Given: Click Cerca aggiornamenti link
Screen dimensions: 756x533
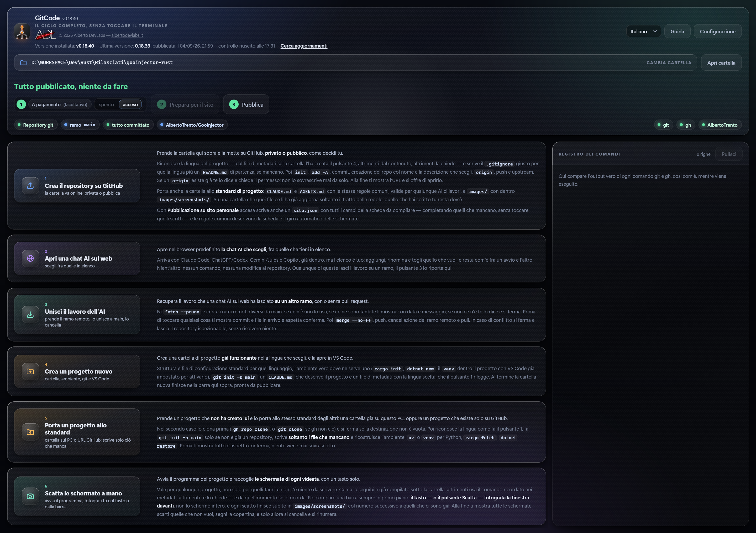Looking at the screenshot, I should pos(304,46).
